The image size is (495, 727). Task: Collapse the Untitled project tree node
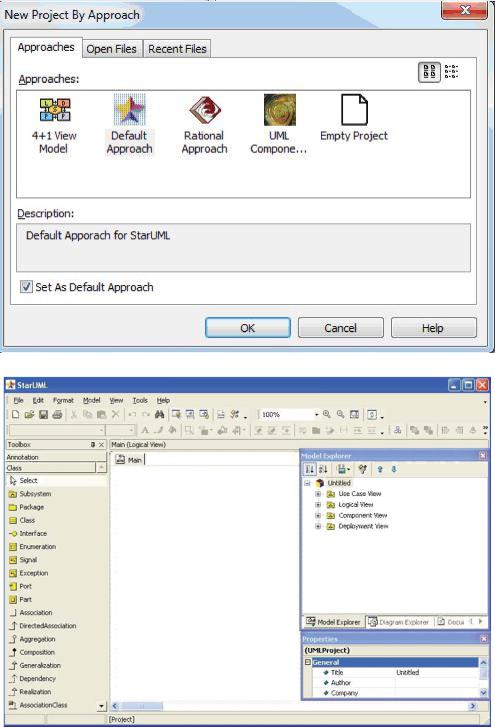click(x=307, y=483)
